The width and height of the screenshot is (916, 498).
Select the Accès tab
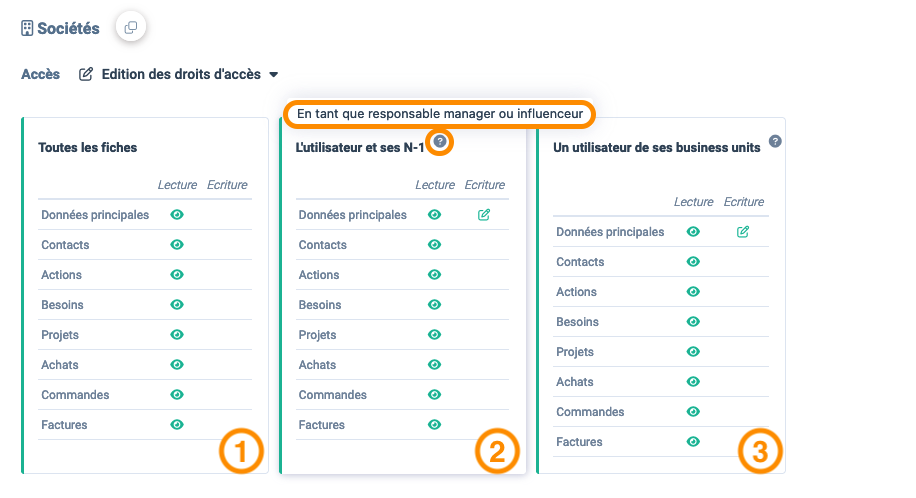[x=40, y=74]
